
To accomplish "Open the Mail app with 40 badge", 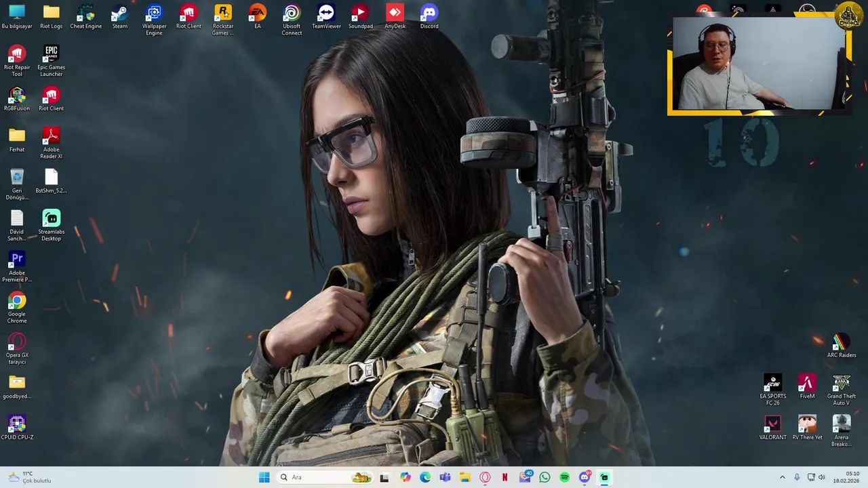I will [x=525, y=477].
